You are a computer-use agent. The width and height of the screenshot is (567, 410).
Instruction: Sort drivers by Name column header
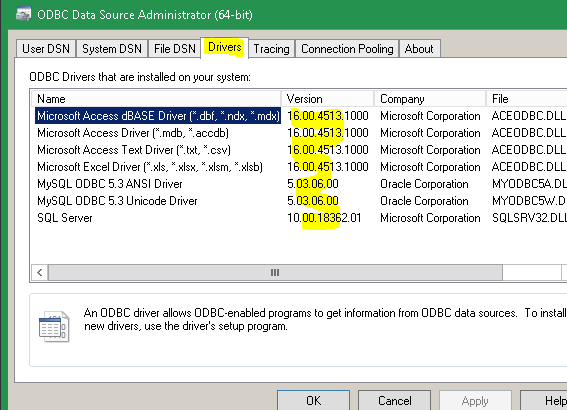point(156,99)
